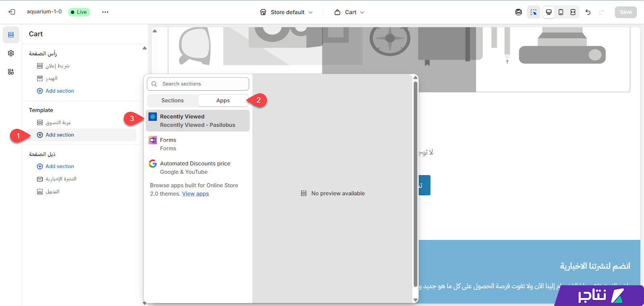Add section under the footer group
This screenshot has width=644, height=306.
(56, 166)
